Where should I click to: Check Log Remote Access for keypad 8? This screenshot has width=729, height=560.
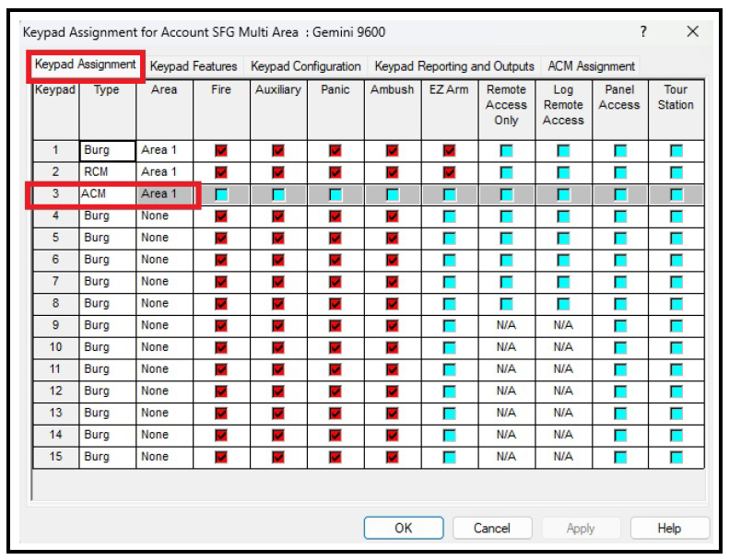point(563,304)
